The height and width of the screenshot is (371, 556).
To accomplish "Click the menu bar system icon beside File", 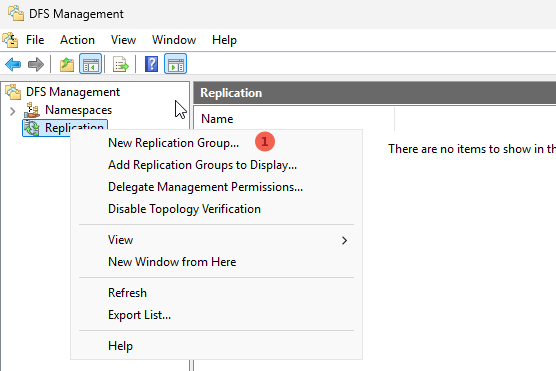I will pos(10,40).
